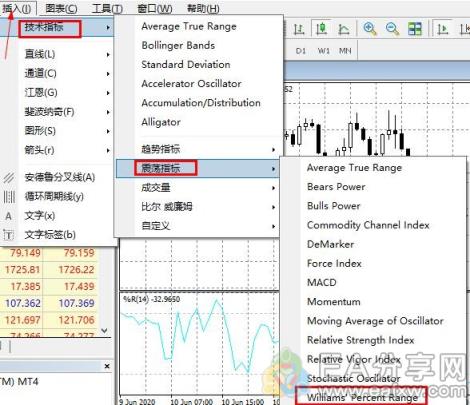This screenshot has height=405, width=470.
Task: Click the tile windows grid icon
Action: pos(415,29)
